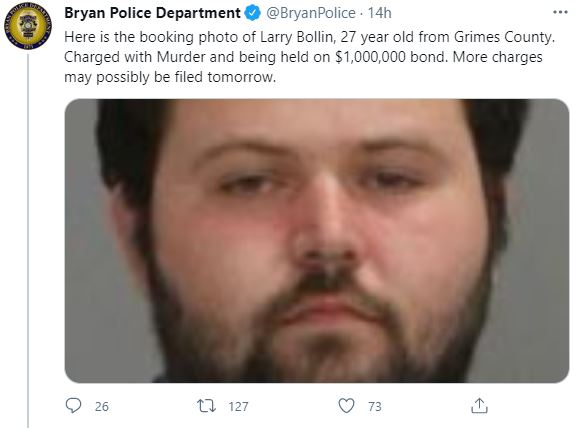Click the reply speech bubble icon
The height and width of the screenshot is (430, 575).
tap(73, 405)
